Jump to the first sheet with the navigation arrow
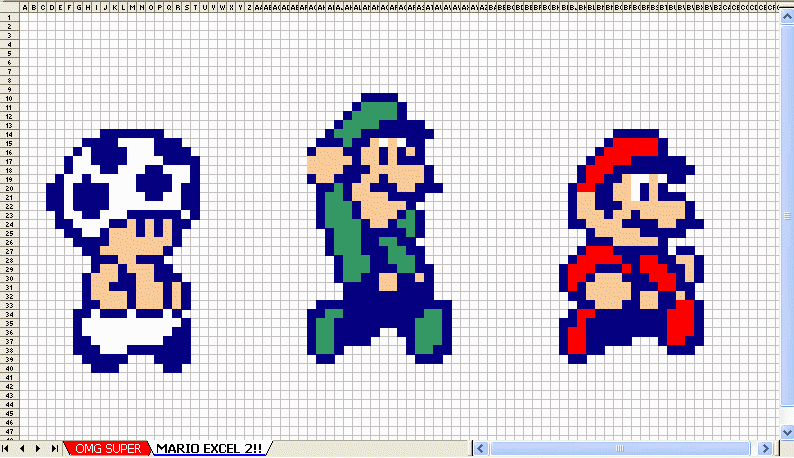This screenshot has height=458, width=794. 6,448
